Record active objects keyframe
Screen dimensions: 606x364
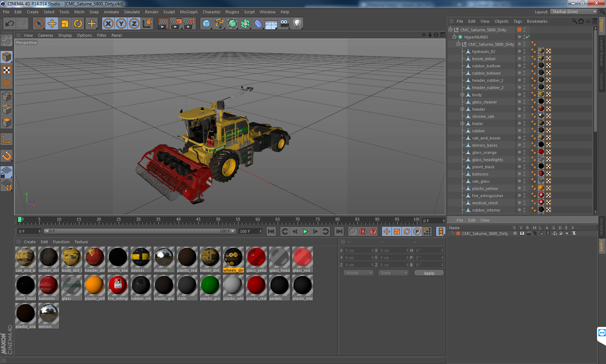pos(353,231)
